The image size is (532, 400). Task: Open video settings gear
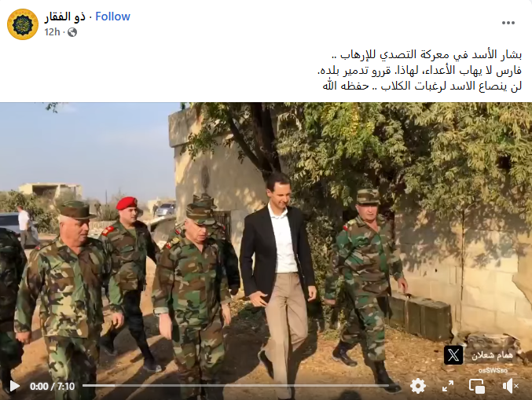tap(418, 386)
